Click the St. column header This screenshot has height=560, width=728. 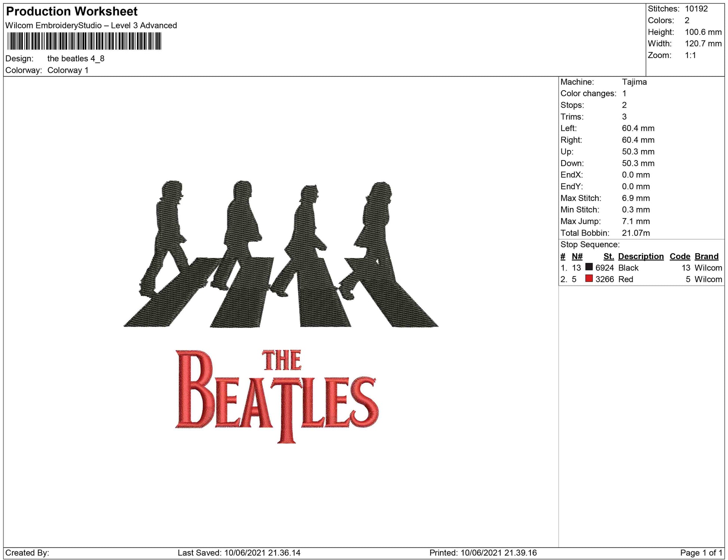[x=608, y=256]
